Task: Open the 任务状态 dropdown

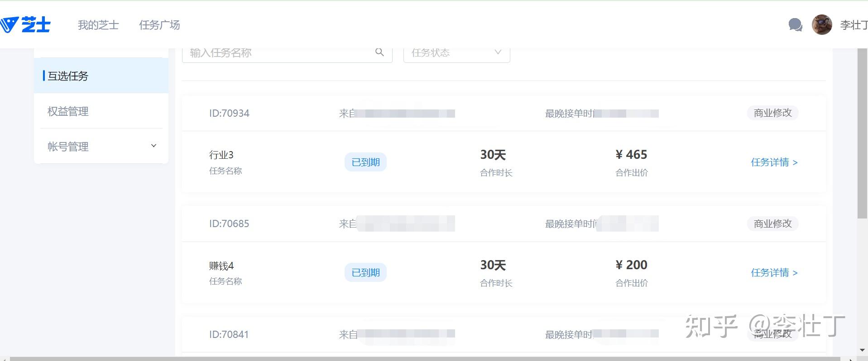Action: [456, 53]
